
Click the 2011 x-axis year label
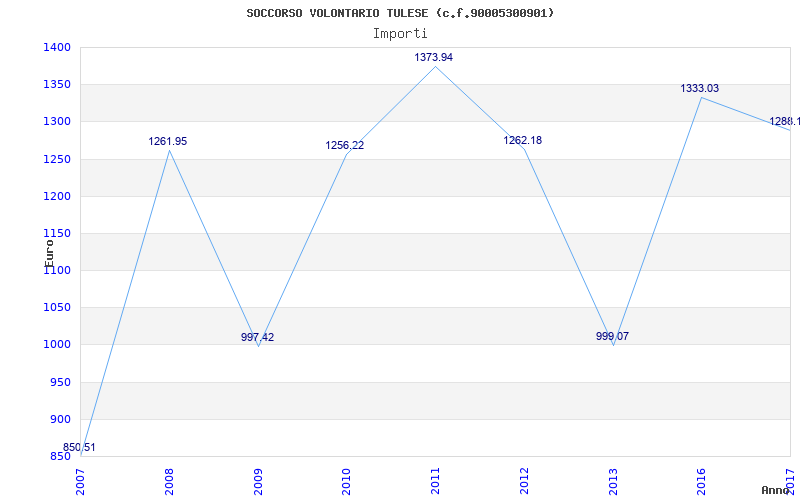(435, 482)
